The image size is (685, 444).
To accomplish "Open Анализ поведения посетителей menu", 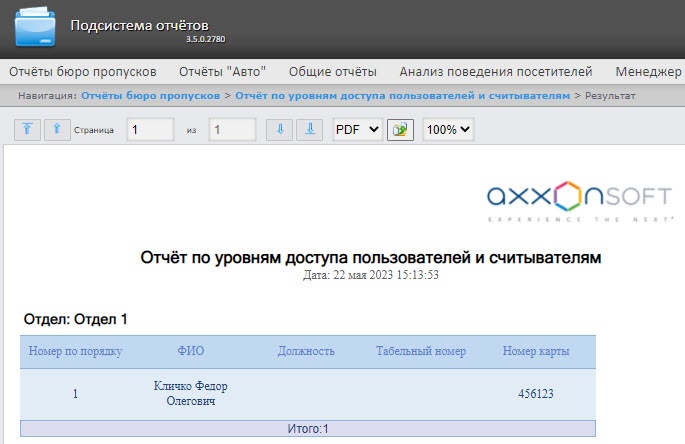I will [496, 72].
